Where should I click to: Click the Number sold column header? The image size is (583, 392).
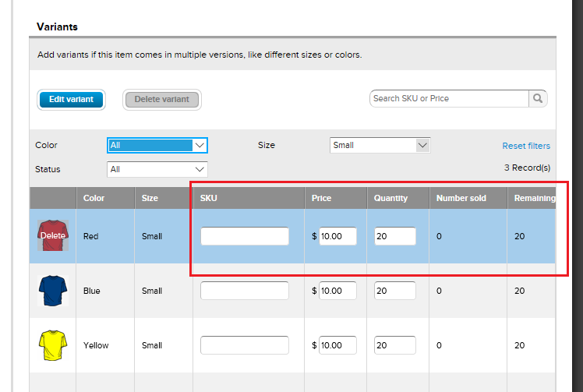coord(461,198)
